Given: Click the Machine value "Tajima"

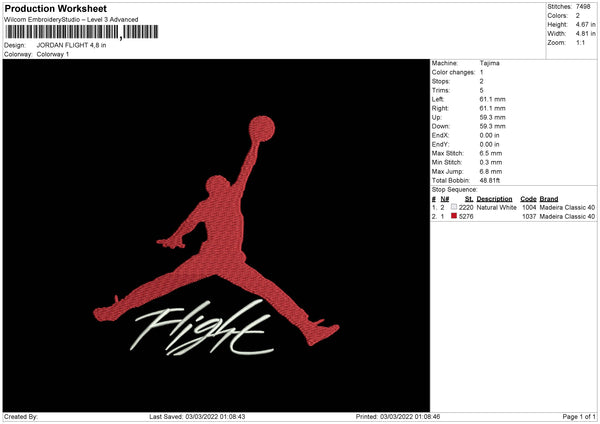Looking at the screenshot, I should point(489,63).
